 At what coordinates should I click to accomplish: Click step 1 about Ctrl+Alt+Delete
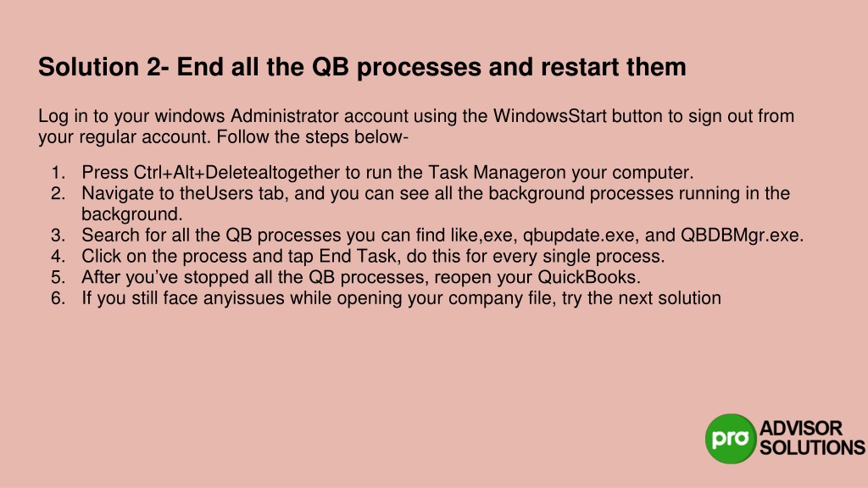tap(387, 173)
